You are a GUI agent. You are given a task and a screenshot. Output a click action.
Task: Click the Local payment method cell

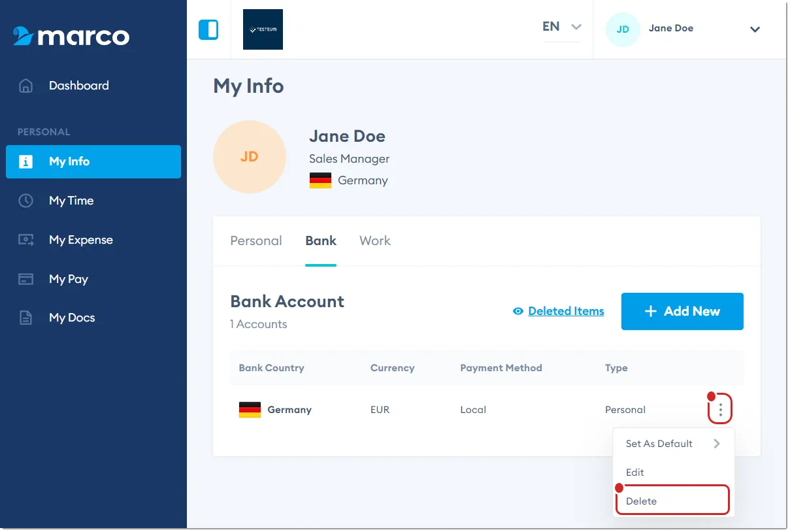click(473, 410)
